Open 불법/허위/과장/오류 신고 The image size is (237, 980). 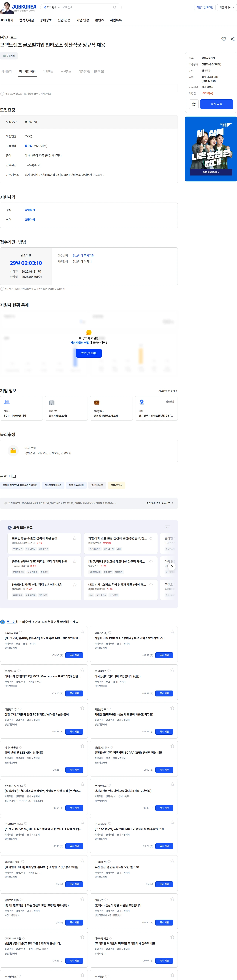(160, 503)
